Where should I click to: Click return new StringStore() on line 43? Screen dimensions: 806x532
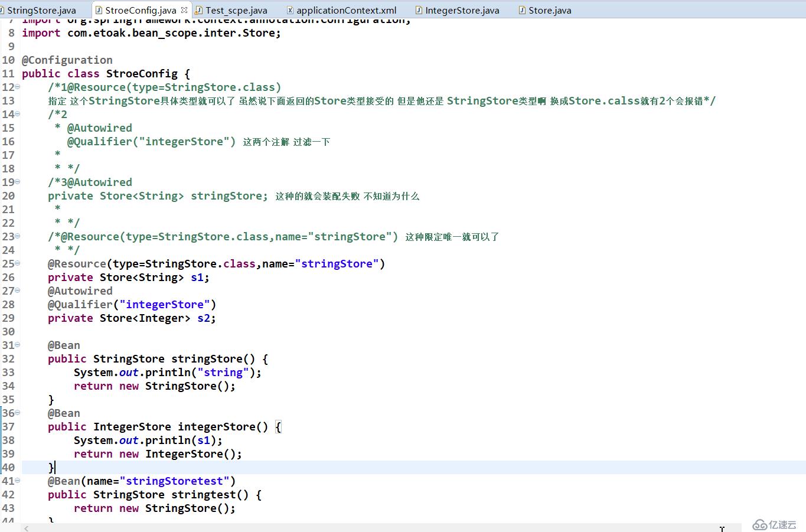155,508
